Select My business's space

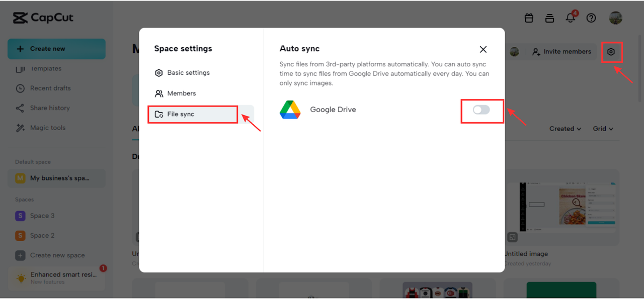coord(56,178)
